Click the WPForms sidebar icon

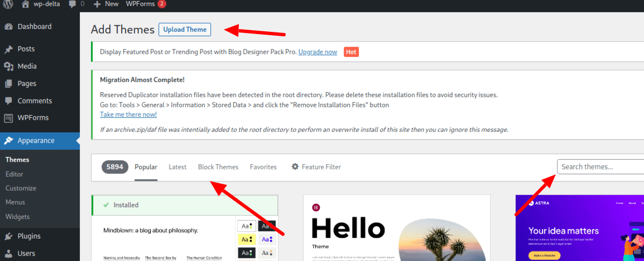tap(8, 118)
